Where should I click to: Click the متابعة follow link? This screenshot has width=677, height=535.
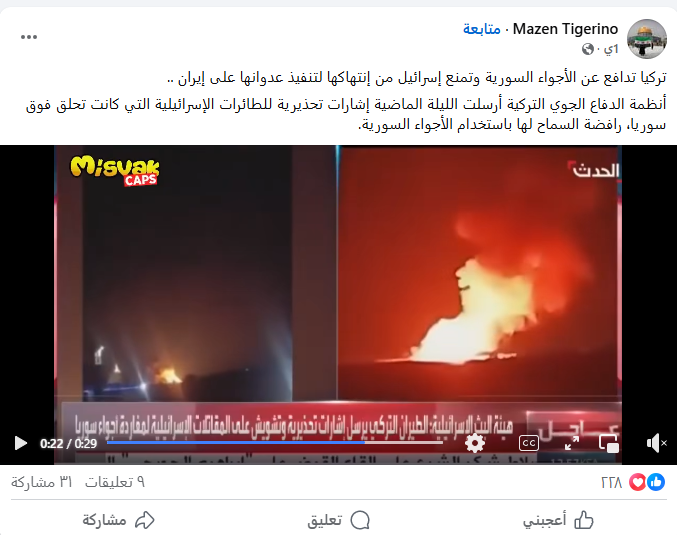[481, 29]
